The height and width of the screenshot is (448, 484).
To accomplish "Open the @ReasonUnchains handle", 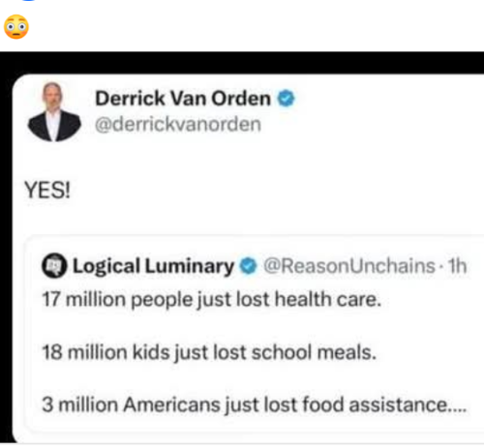I will click(349, 266).
